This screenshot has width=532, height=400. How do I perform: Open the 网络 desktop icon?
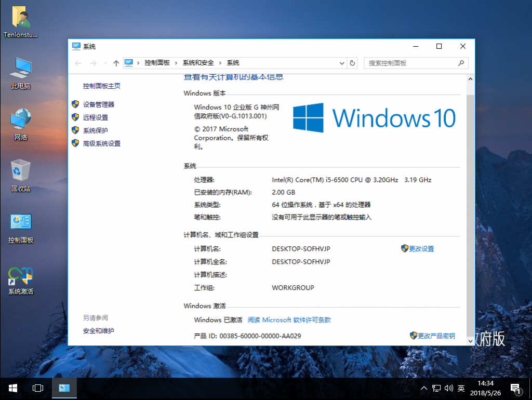point(20,124)
